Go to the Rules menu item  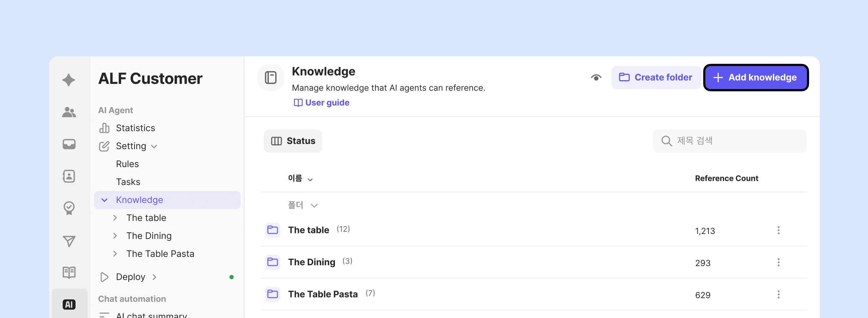(x=127, y=164)
